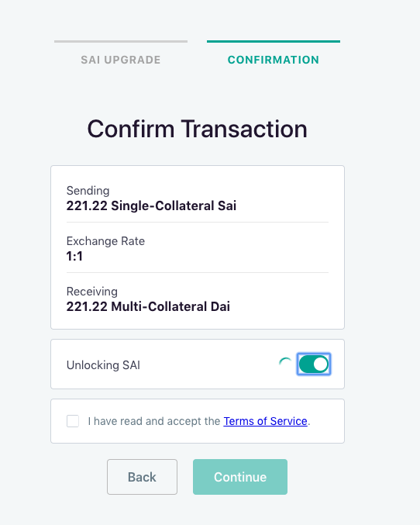Click the Exchange Rate label
420x525 pixels.
point(105,241)
